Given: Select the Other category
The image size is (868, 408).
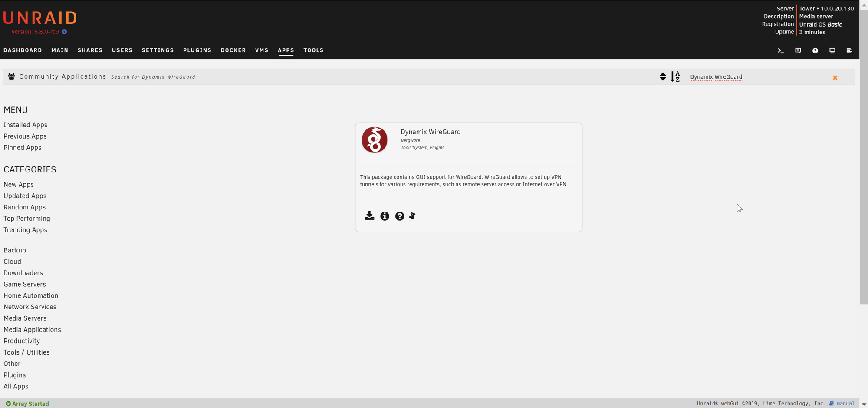Looking at the screenshot, I should pyautogui.click(x=12, y=363).
